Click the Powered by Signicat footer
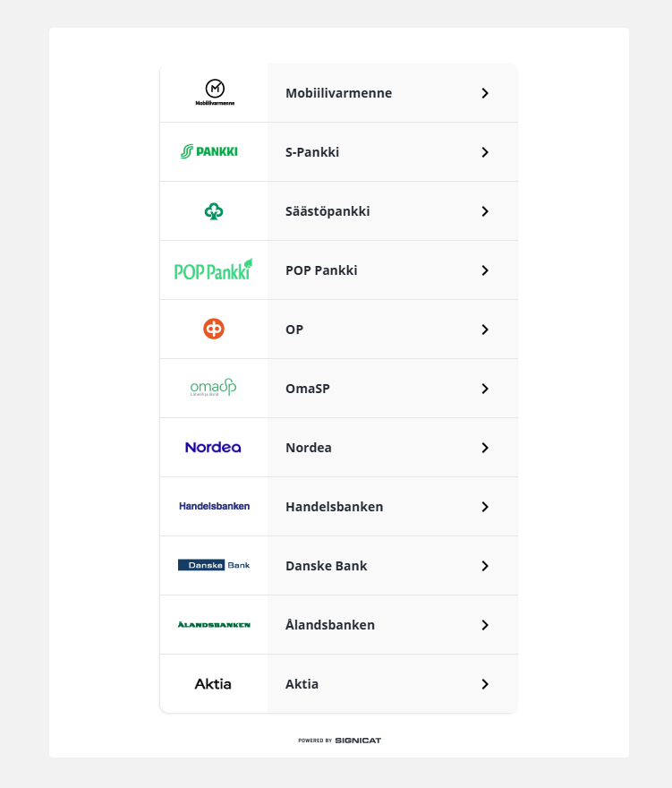Image resolution: width=672 pixels, height=788 pixels. 340,741
